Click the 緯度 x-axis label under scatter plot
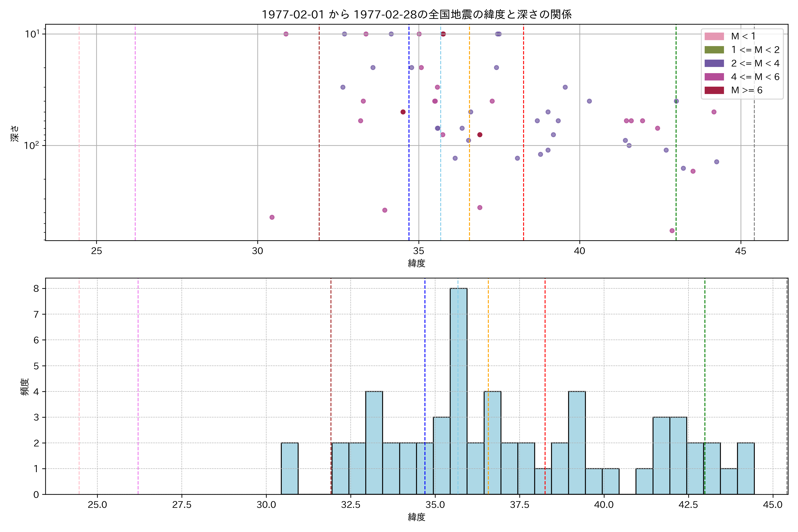 click(x=417, y=263)
